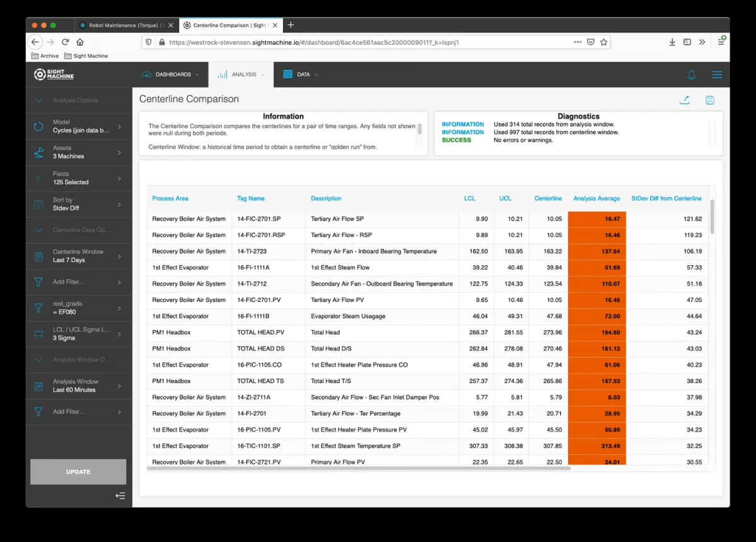This screenshot has height=542, width=756.
Task: Open page actions three-dot menu in address bar
Action: click(x=578, y=42)
